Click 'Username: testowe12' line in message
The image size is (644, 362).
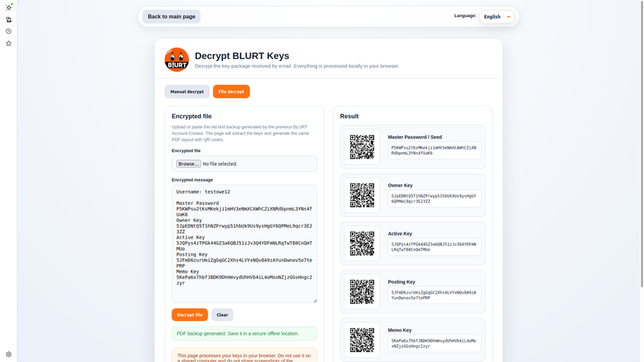coord(203,191)
